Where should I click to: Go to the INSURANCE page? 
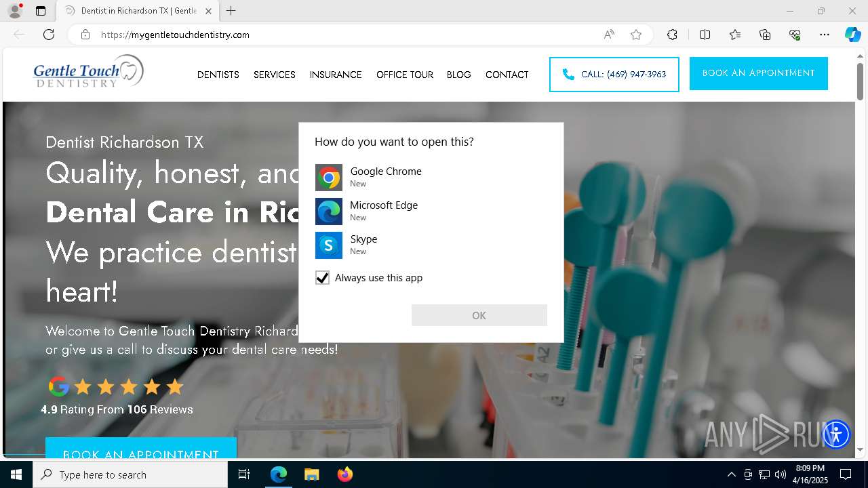coord(336,75)
